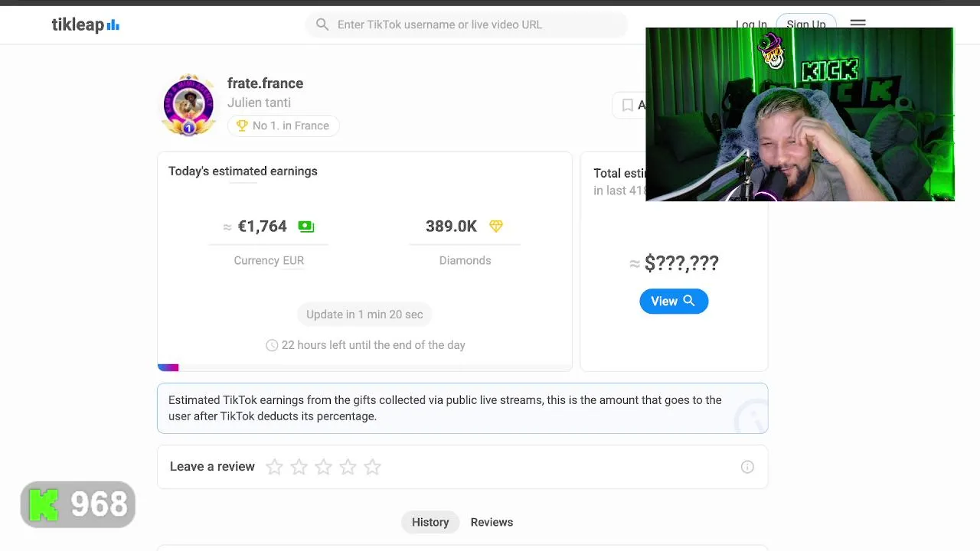Click Today's estimated earnings heading
The width and height of the screenshot is (980, 551).
click(243, 171)
